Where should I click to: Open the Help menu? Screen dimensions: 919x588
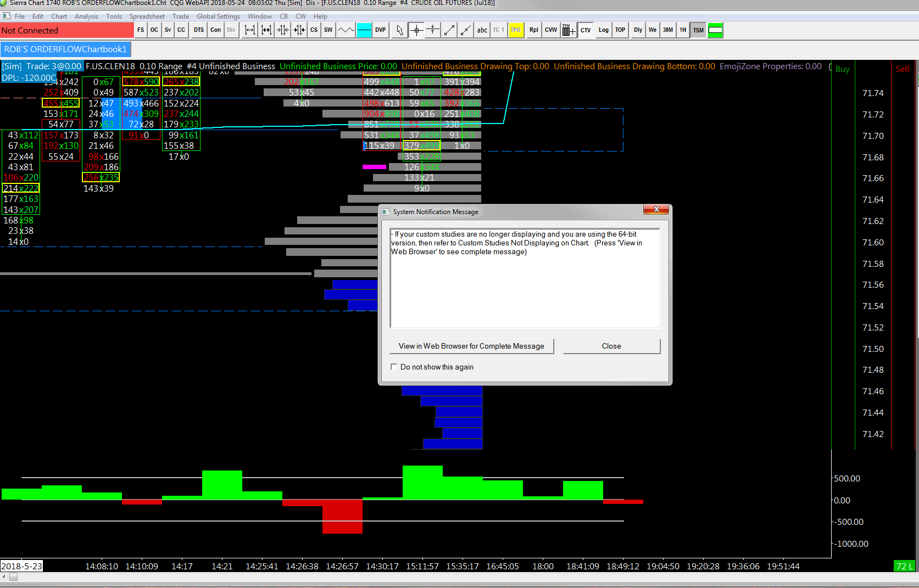tap(321, 16)
